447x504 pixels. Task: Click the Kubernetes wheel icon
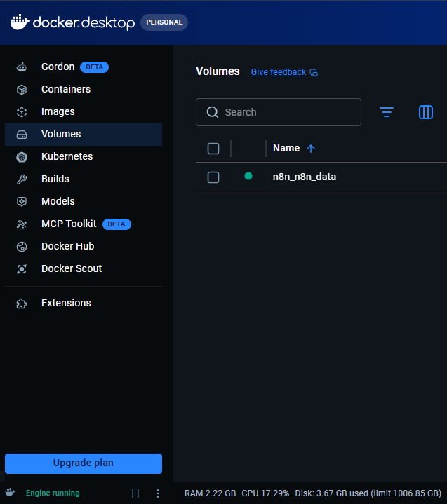[x=22, y=157]
